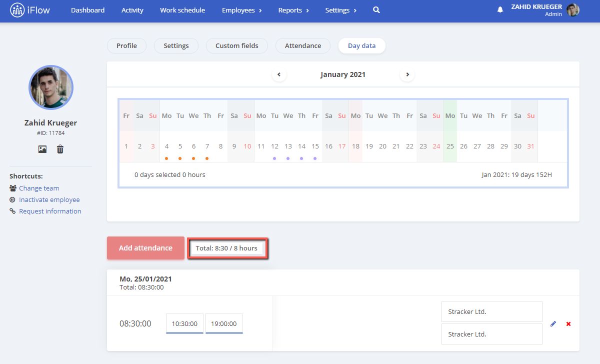Expand the Employees menu
This screenshot has height=364, width=600.
[242, 10]
